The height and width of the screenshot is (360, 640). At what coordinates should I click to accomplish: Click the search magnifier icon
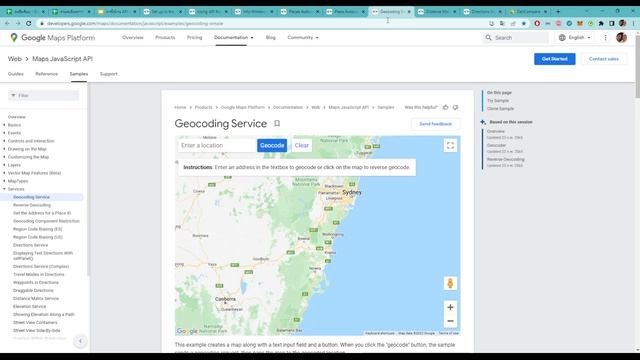488,38
